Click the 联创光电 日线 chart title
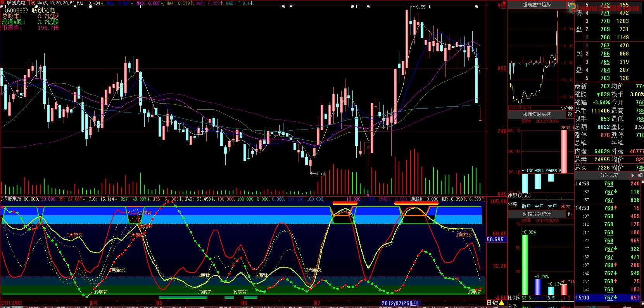 (21, 3)
